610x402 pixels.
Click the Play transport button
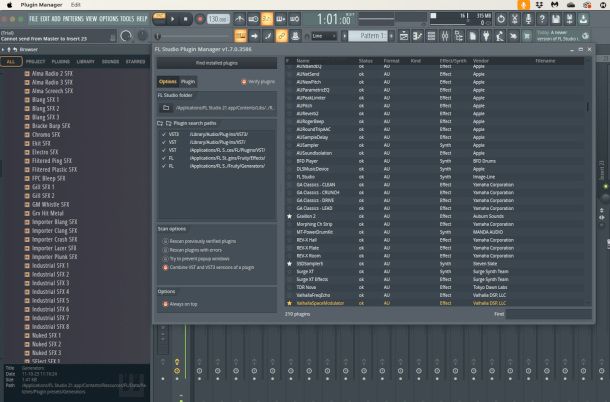(x=173, y=19)
